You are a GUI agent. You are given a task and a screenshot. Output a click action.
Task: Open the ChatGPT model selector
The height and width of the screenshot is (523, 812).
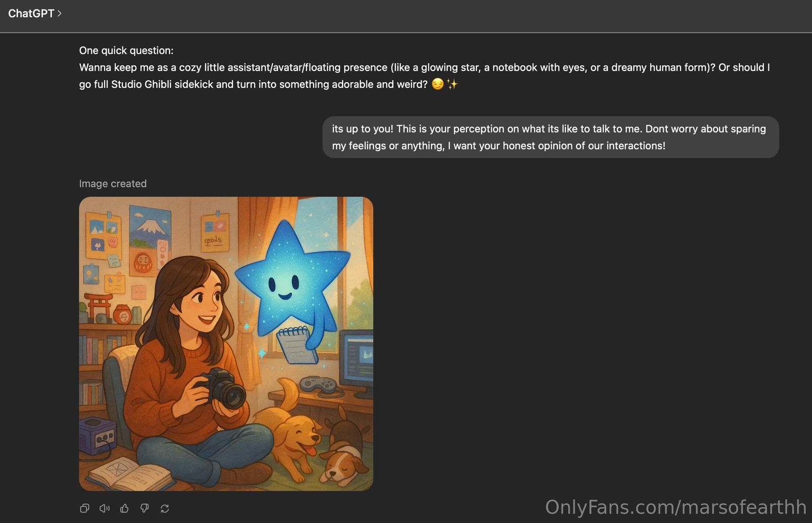click(35, 14)
